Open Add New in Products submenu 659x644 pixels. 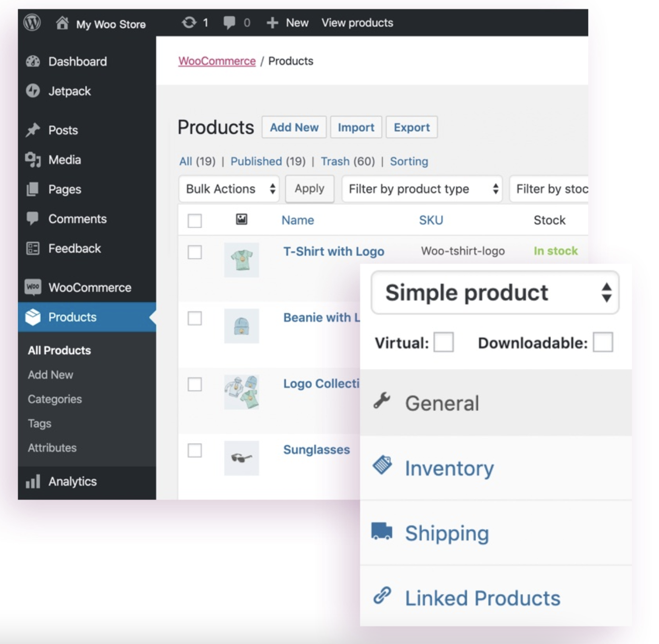pyautogui.click(x=50, y=375)
